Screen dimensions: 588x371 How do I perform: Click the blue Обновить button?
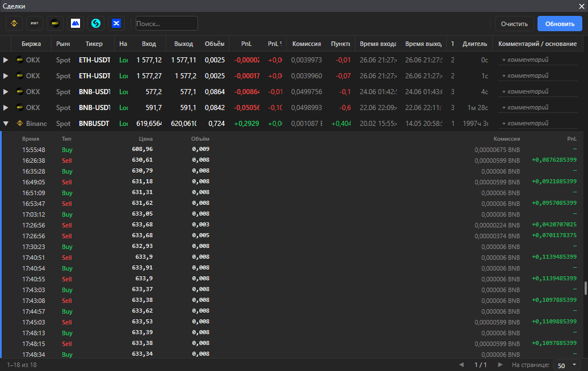(560, 24)
